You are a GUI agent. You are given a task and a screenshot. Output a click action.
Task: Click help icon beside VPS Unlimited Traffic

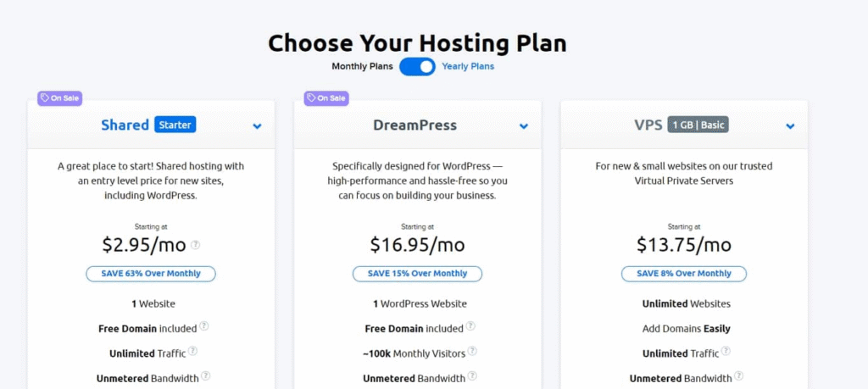tap(726, 352)
